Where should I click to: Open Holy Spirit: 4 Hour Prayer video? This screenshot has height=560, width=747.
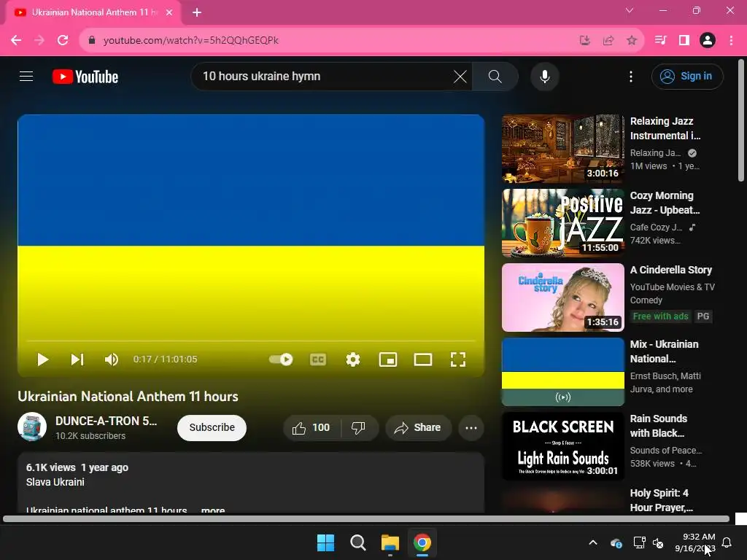point(661,500)
